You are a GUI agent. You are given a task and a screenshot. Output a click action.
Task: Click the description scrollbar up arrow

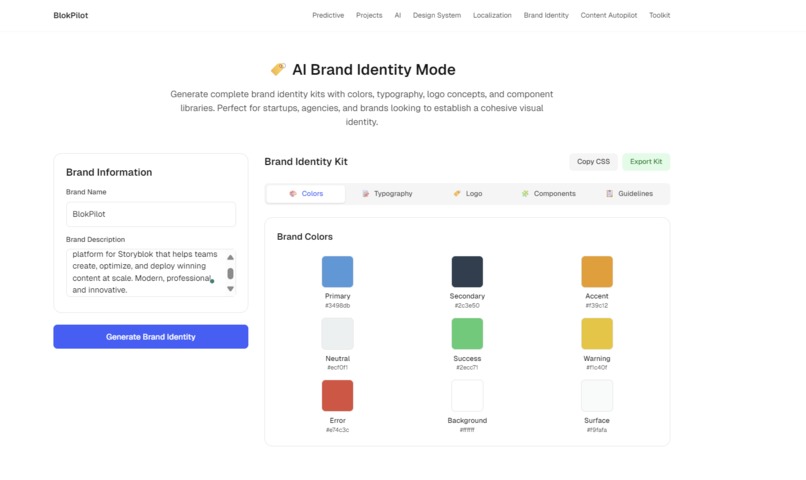tap(230, 257)
